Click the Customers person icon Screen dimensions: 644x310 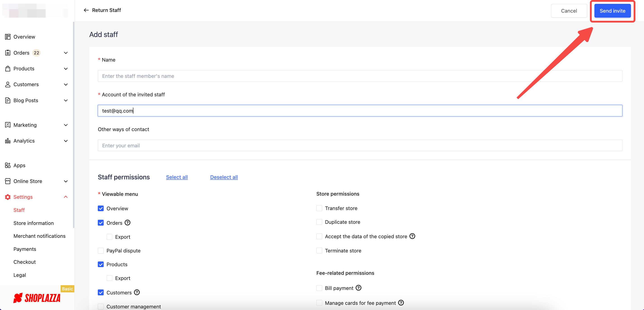(x=8, y=84)
